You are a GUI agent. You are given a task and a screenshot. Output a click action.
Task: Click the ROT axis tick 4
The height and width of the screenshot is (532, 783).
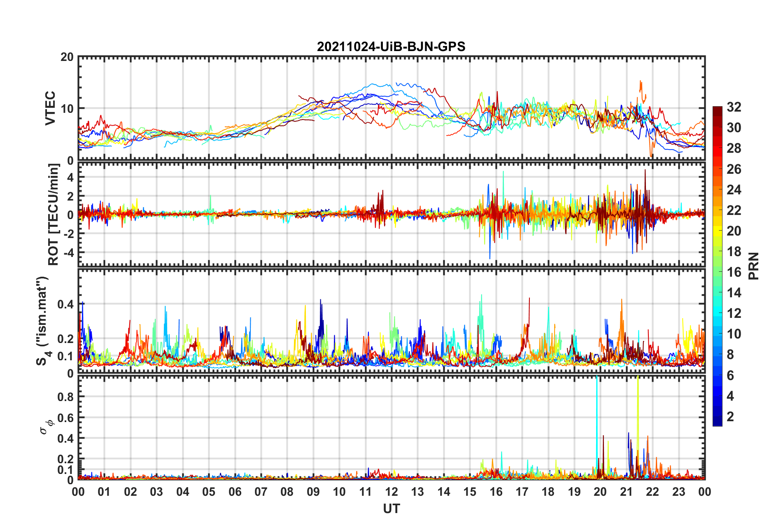(70, 177)
